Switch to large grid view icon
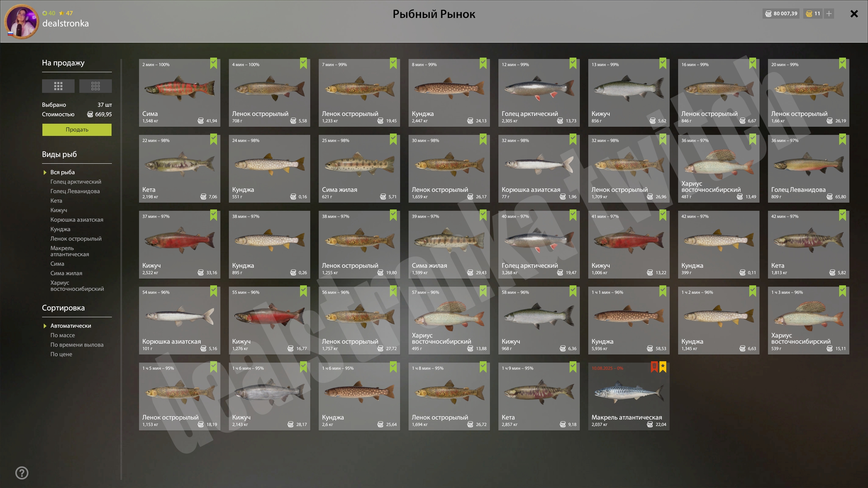The width and height of the screenshot is (868, 488). (58, 86)
